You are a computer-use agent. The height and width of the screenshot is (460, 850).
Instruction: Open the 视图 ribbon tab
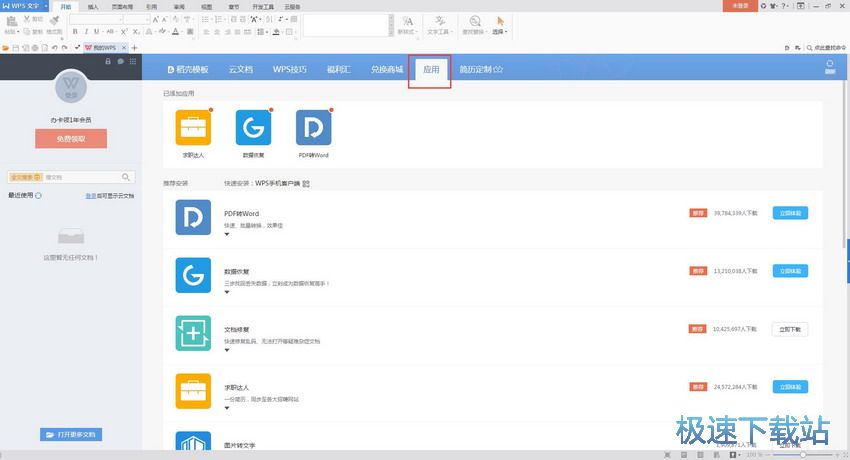(207, 7)
